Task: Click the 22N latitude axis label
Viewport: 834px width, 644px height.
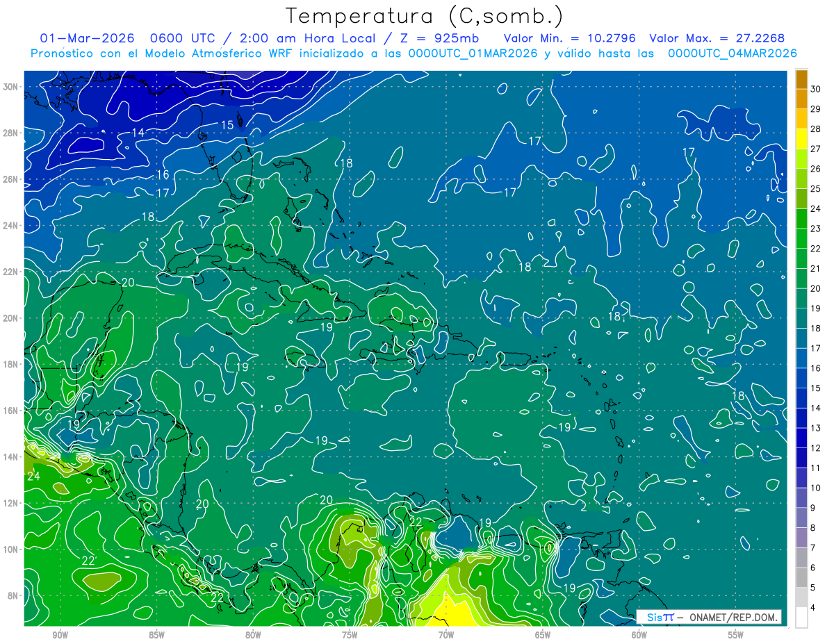Action: [11, 272]
